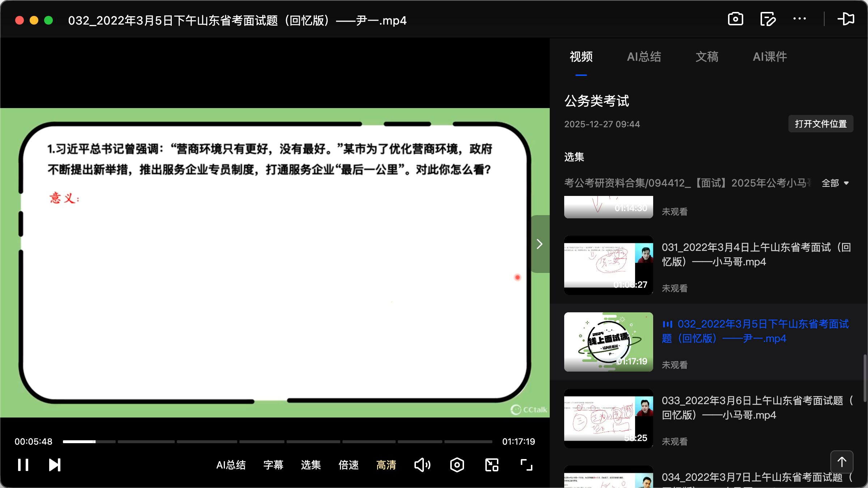The width and height of the screenshot is (868, 488).
Task: Switch to the 文稿 tab
Action: (706, 57)
